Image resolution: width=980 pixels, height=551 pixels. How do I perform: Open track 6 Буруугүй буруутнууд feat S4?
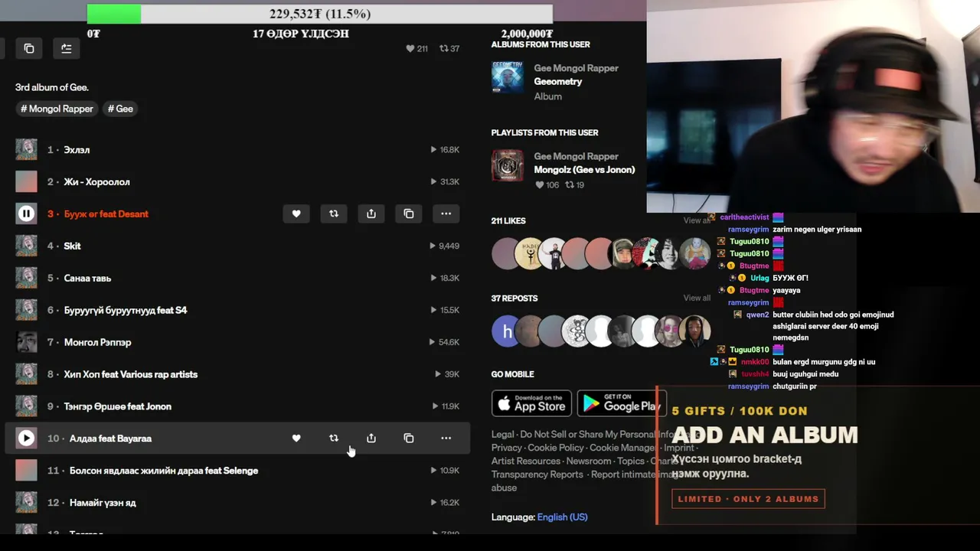[x=126, y=311]
